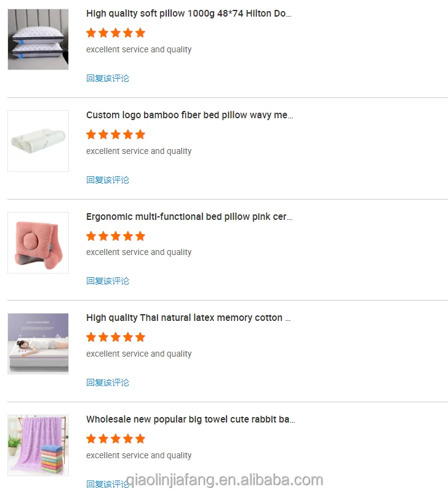Viewport: 448px width, 494px height.
Task: Click the qiaolinjiafang.en.alibaba.com watermark
Action: (225, 480)
